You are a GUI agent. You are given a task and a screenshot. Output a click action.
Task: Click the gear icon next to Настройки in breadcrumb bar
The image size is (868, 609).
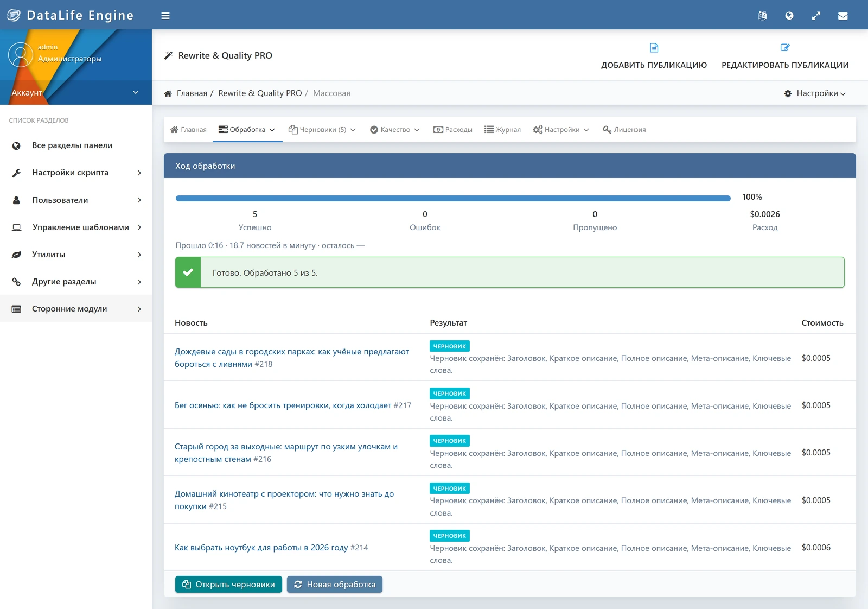coord(788,93)
